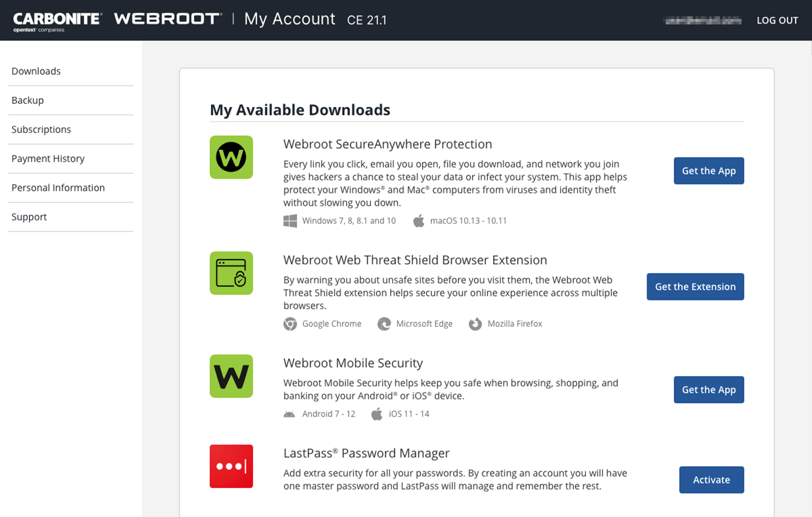Click the LastPass Password Manager title
Viewport: 812px width, 517px height.
[366, 453]
